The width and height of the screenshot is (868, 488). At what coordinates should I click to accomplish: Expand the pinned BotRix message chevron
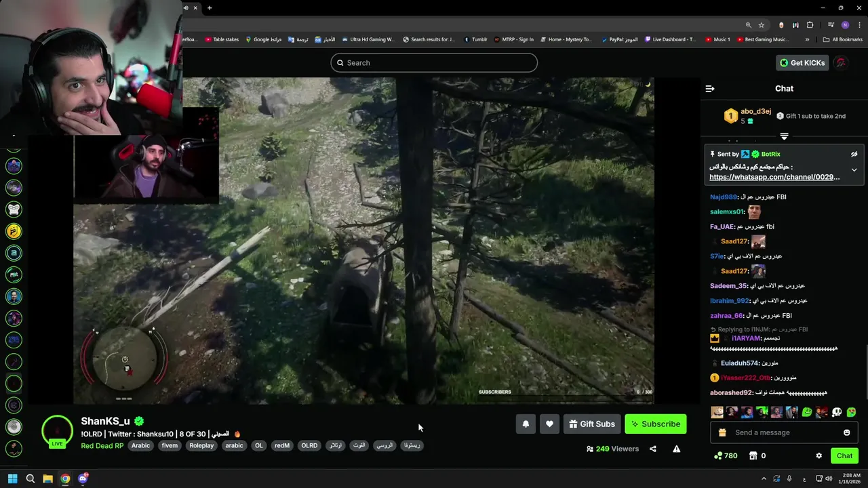(x=854, y=170)
